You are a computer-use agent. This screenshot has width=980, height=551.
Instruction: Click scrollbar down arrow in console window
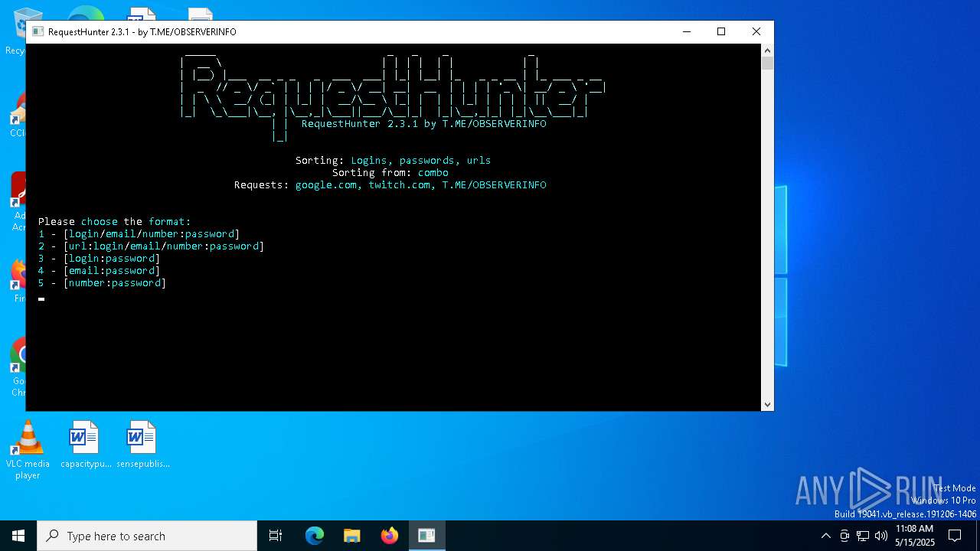point(767,405)
